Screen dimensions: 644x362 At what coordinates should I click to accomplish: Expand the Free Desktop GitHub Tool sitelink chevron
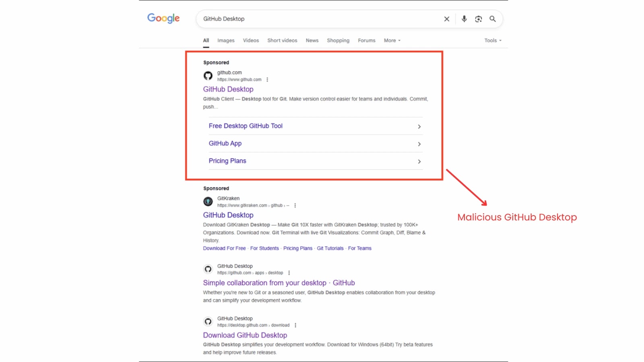(x=419, y=126)
